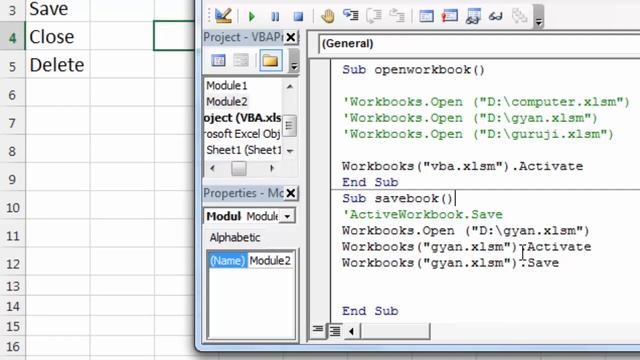Toggle Folders icon in Project panel
This screenshot has height=360, width=640.
[270, 60]
